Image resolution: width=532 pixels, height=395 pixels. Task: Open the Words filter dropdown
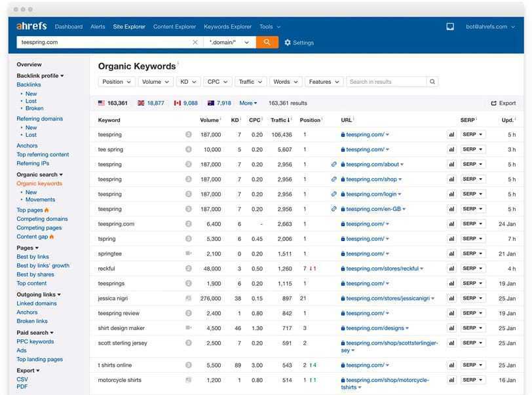click(286, 82)
